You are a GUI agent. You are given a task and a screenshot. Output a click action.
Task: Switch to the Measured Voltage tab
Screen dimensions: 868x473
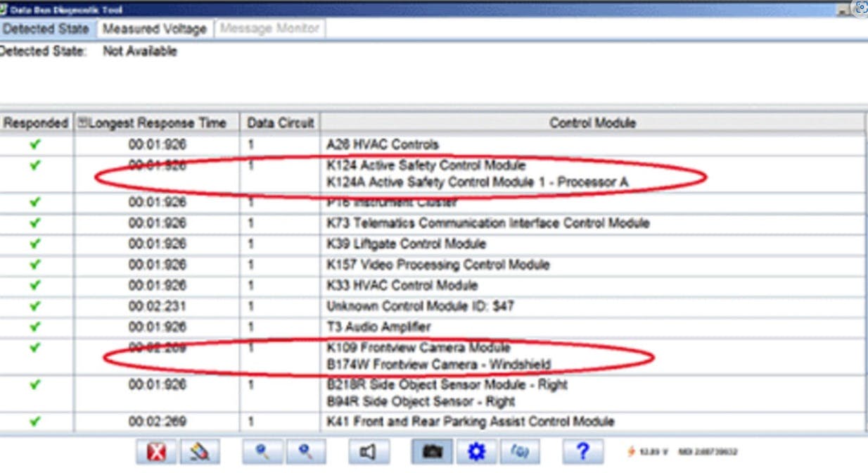point(155,29)
